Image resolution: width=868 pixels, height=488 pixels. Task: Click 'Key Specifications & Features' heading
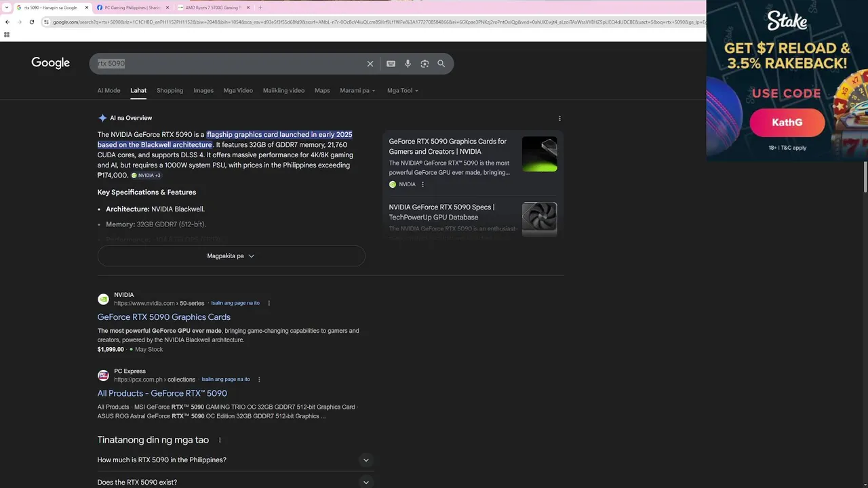[146, 192]
